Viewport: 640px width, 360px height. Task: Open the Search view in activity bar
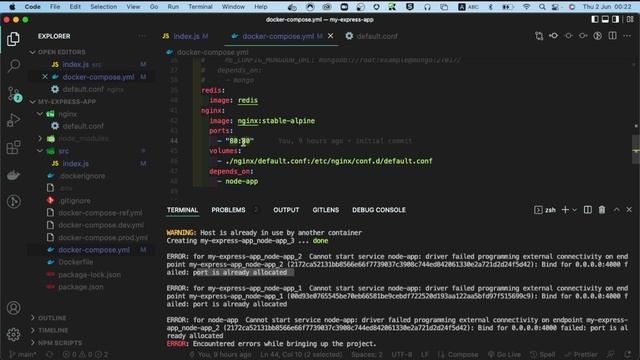click(13, 65)
